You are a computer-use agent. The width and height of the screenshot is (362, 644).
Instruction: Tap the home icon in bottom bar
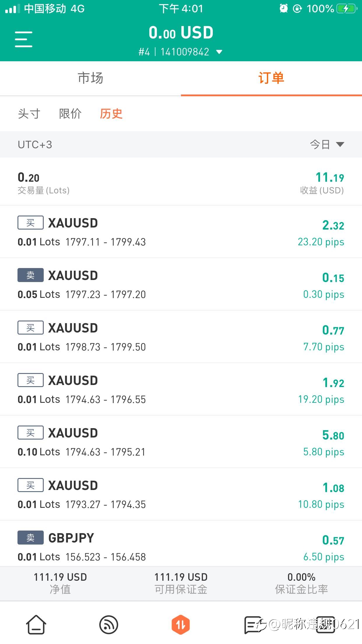point(36,624)
